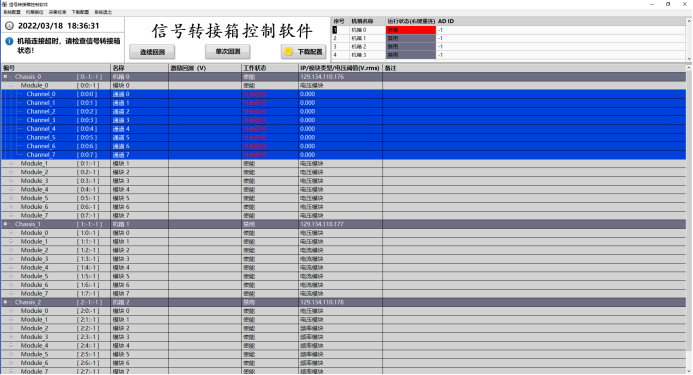This screenshot has height=375, width=693.
Task: Click the 编号 column header in the tree table
Action: pos(56,68)
